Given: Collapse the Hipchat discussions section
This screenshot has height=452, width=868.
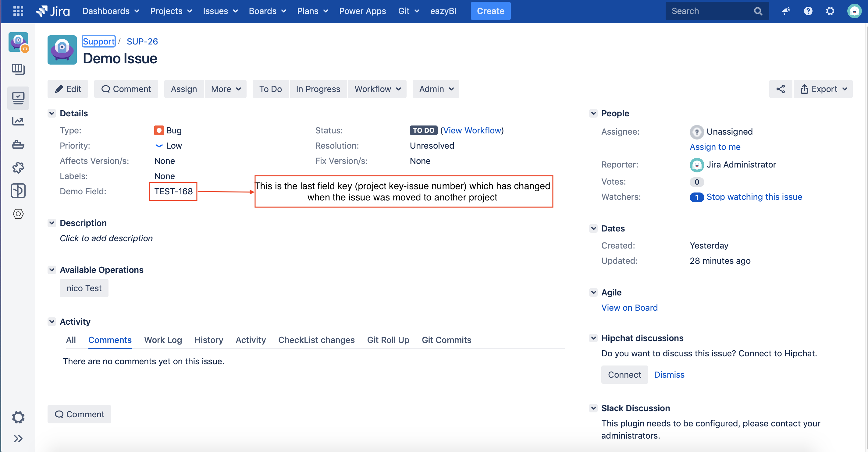Looking at the screenshot, I should [x=593, y=338].
